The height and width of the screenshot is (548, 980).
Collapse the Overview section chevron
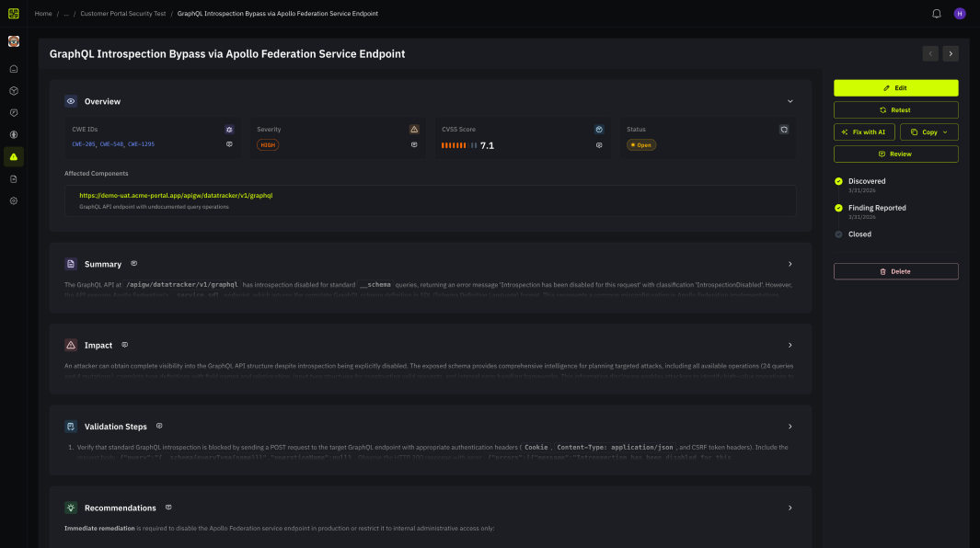790,101
